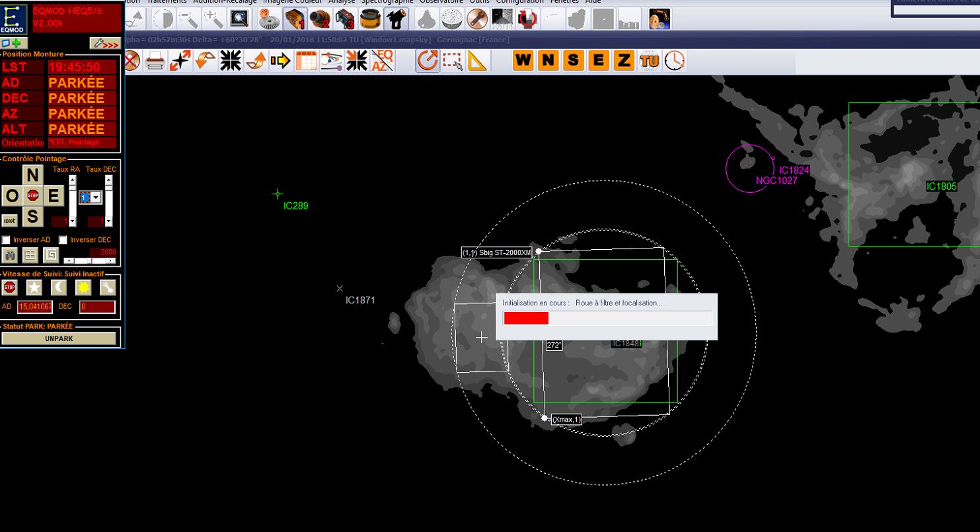Select the dashed rectangle selection tool
This screenshot has width=980, height=532.
453,61
